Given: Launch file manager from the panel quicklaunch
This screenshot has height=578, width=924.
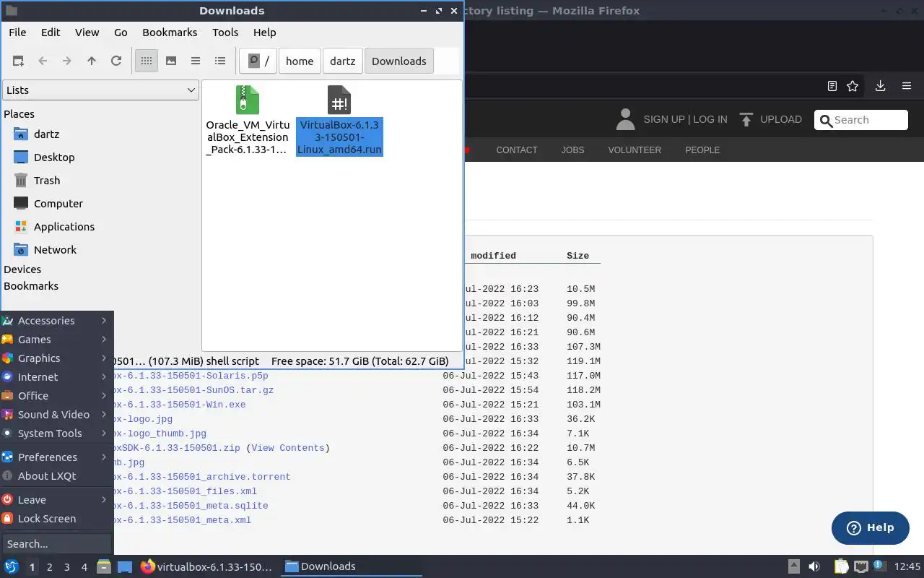Looking at the screenshot, I should (x=104, y=567).
